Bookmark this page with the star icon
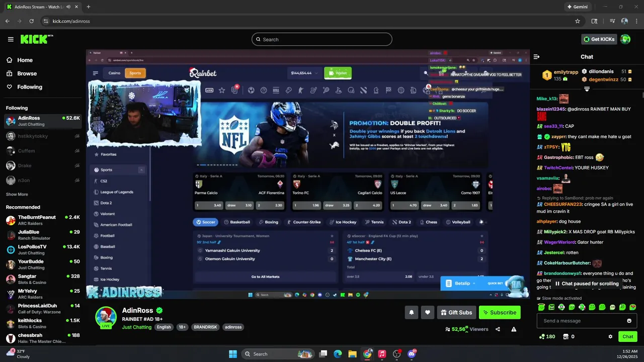The image size is (644, 362). (578, 21)
